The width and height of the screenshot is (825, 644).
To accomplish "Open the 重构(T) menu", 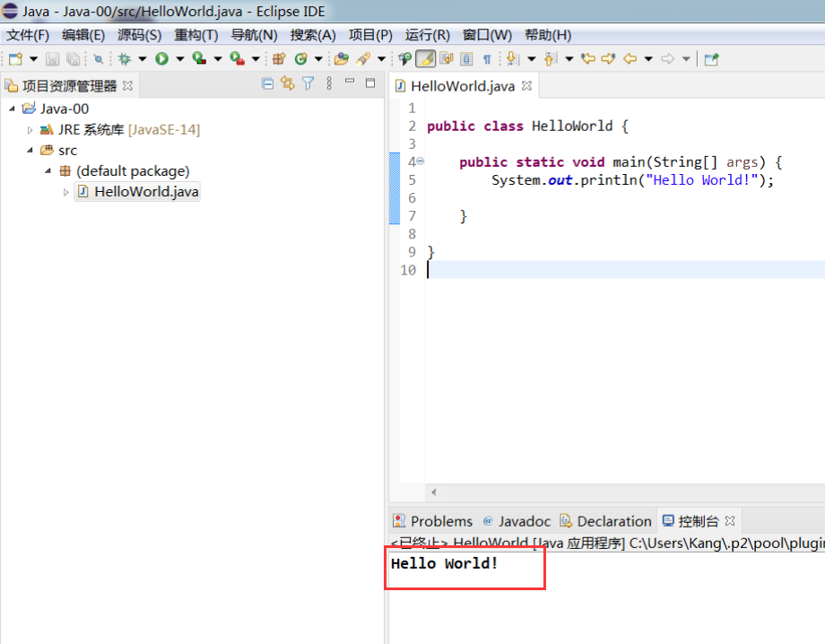I will coord(196,35).
